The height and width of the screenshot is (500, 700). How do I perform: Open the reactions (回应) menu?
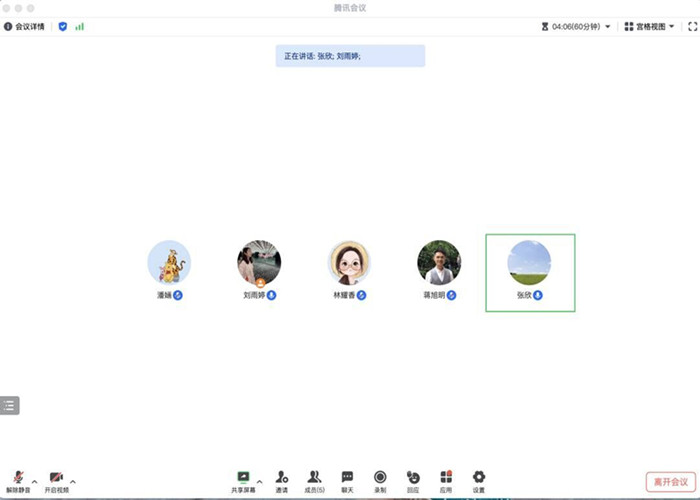[413, 478]
